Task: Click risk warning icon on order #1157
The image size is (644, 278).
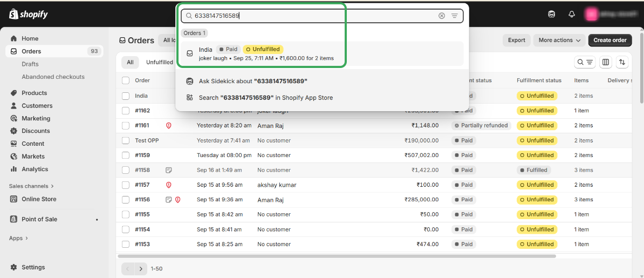Action: [168, 185]
